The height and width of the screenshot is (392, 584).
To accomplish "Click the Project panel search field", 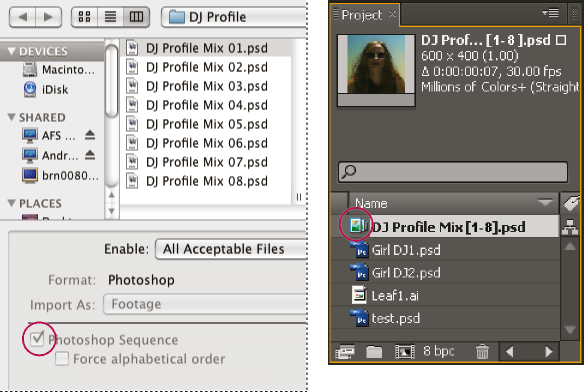I will [453, 172].
